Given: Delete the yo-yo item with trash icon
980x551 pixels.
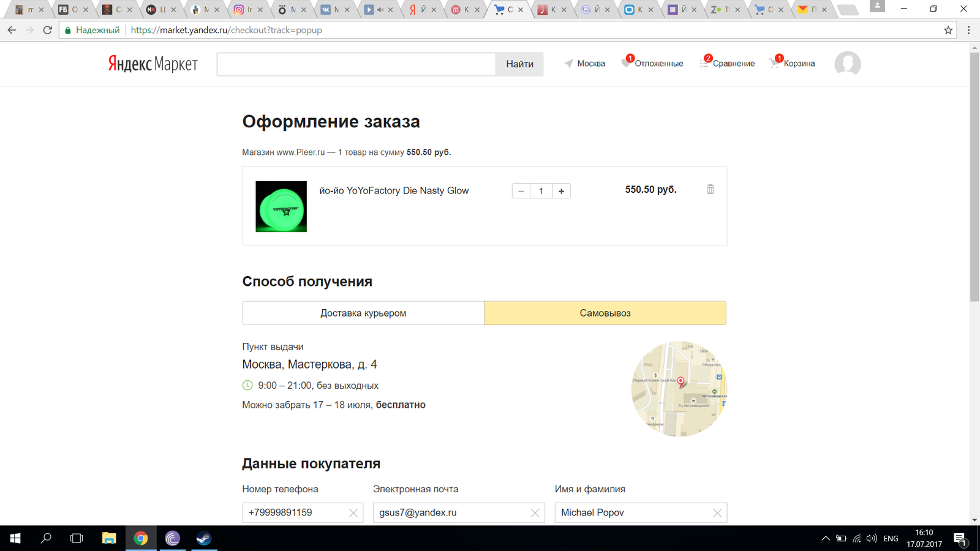Looking at the screenshot, I should [710, 189].
